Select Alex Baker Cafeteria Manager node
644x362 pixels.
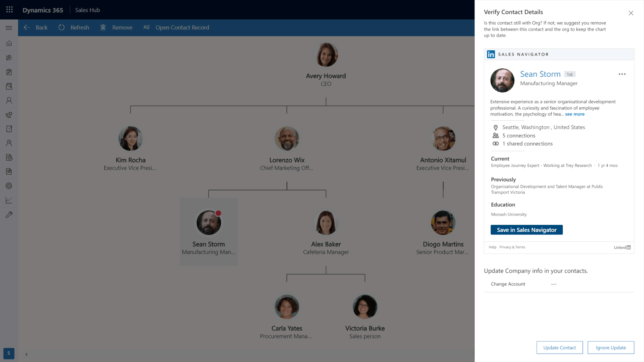click(x=326, y=232)
